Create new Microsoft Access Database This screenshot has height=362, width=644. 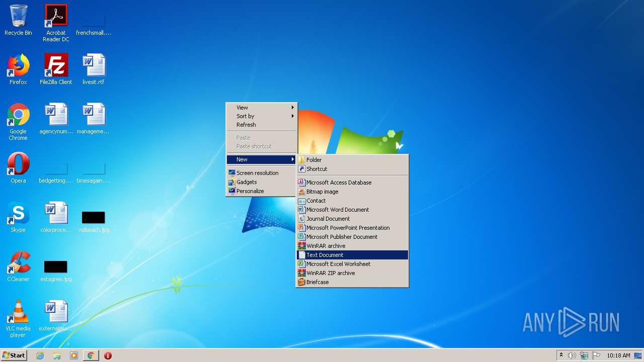(352, 183)
